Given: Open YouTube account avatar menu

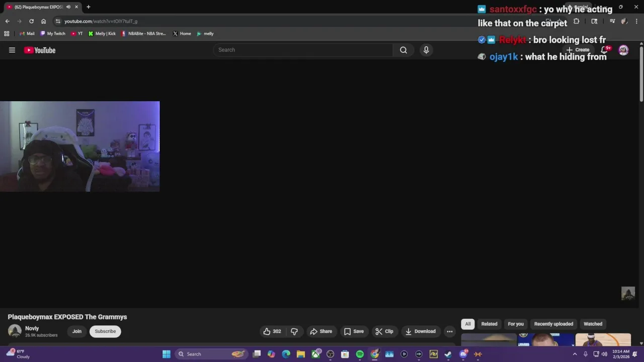Looking at the screenshot, I should click(x=623, y=50).
